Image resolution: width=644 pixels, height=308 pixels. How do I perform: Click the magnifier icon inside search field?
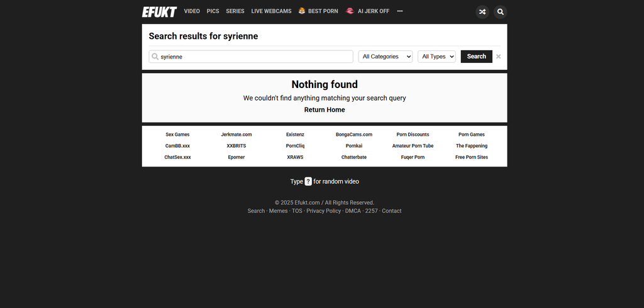[x=155, y=57]
